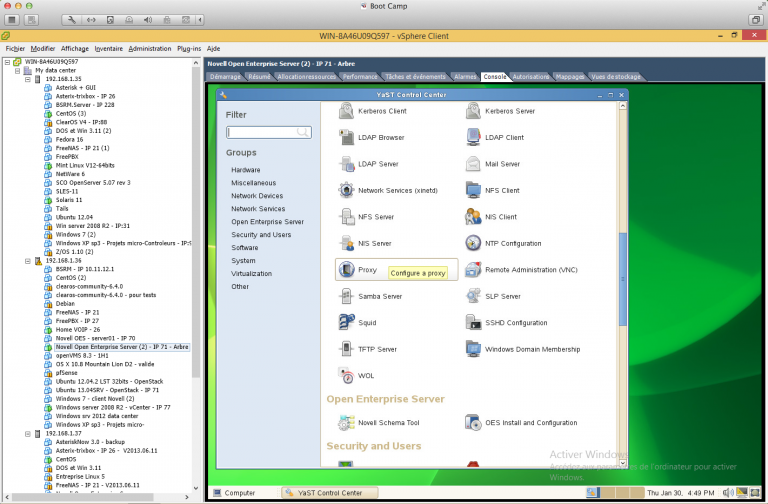Open the Inventaire menu
Viewport: 768px width, 504px height.
point(109,48)
